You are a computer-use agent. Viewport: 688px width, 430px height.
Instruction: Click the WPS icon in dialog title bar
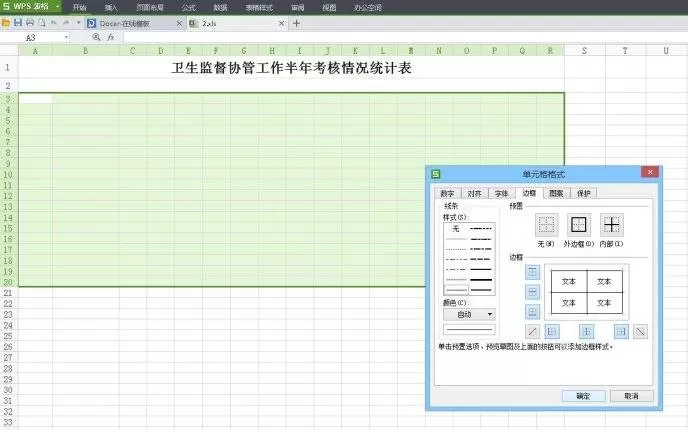coord(435,174)
